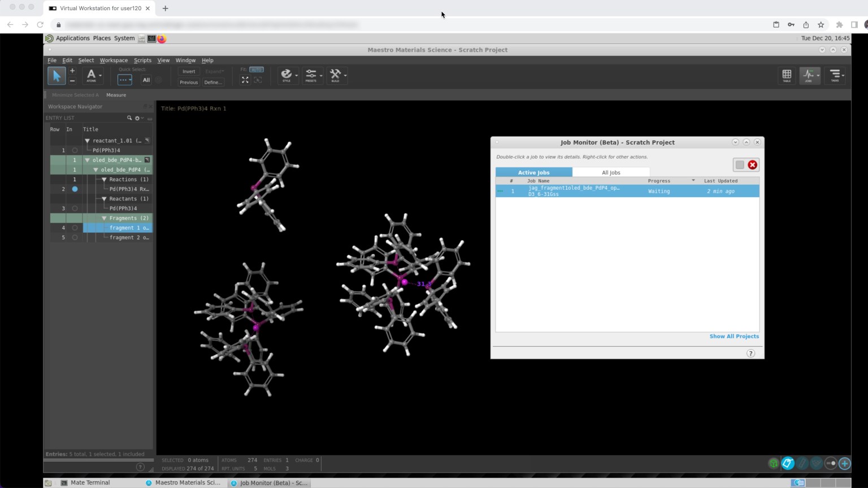The width and height of the screenshot is (868, 488).
Task: Open the Build tool in the toolbar
Action: click(336, 75)
